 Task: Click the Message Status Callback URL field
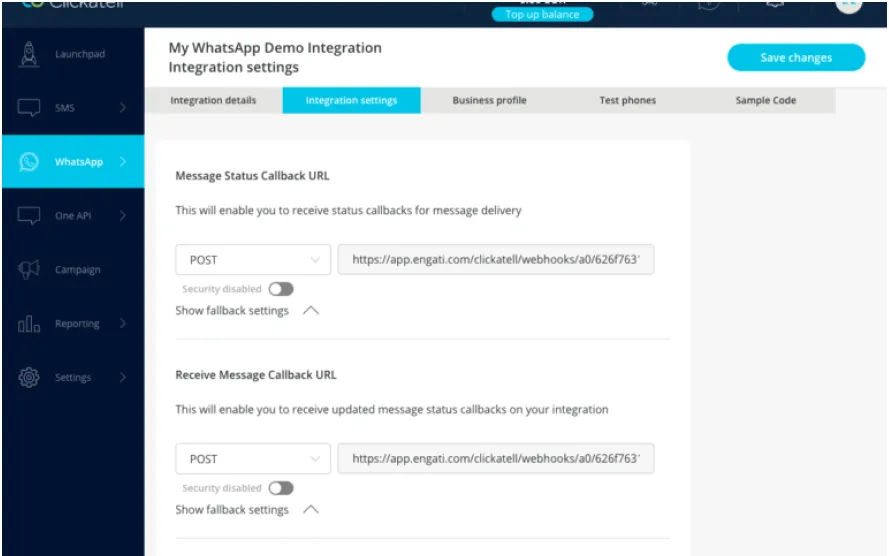pos(496,260)
